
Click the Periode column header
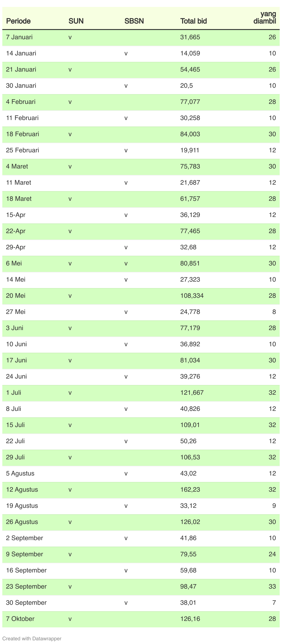coord(18,21)
